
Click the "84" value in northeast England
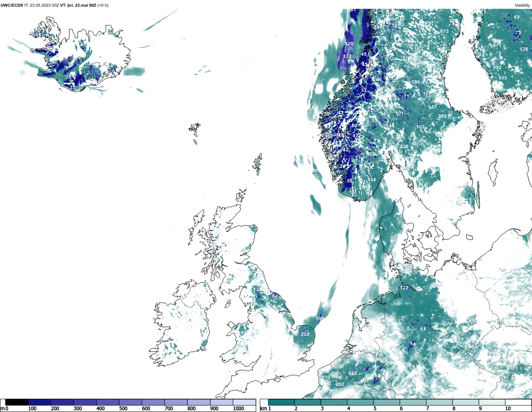275,296
